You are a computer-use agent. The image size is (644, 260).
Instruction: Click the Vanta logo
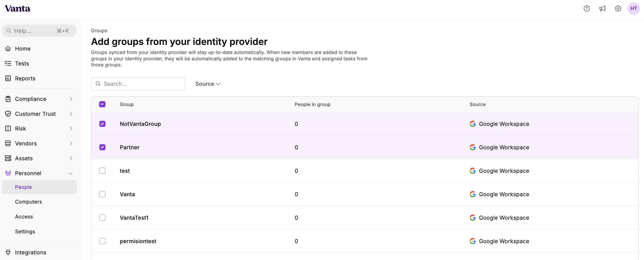click(x=18, y=9)
